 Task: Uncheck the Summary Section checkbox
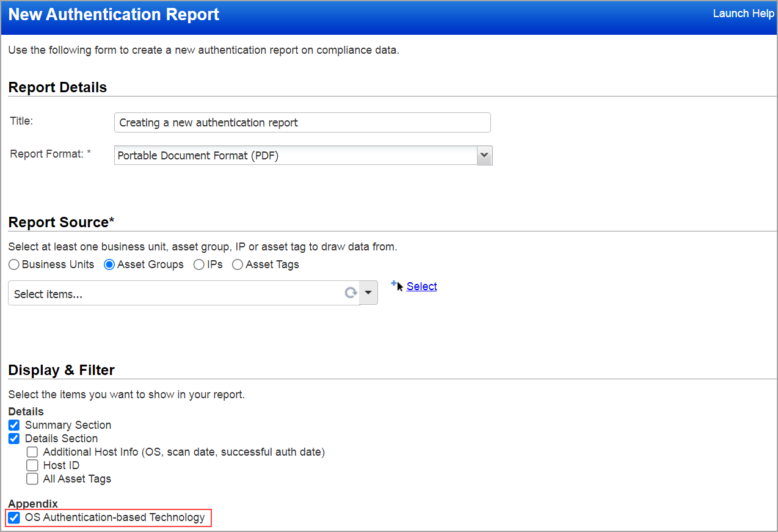click(x=13, y=425)
